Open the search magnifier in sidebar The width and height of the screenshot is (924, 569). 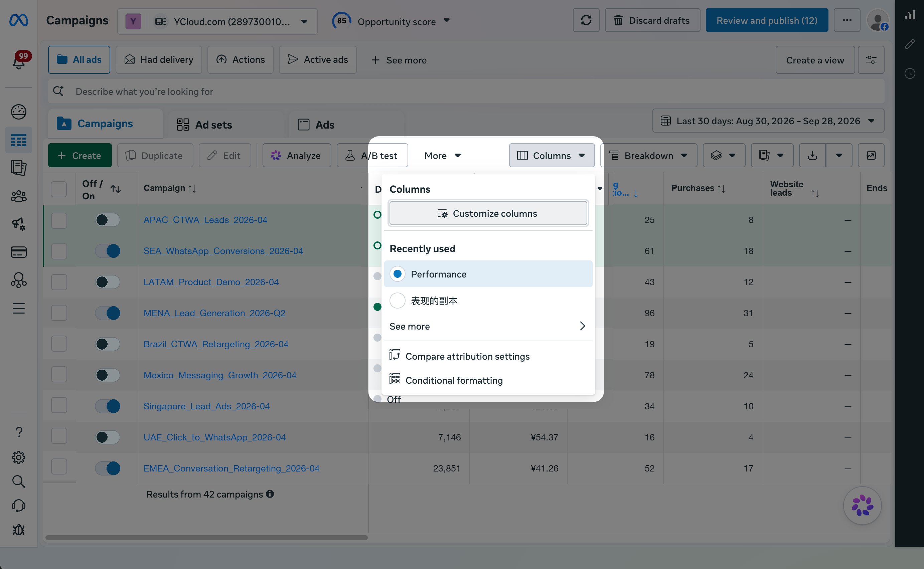[18, 482]
